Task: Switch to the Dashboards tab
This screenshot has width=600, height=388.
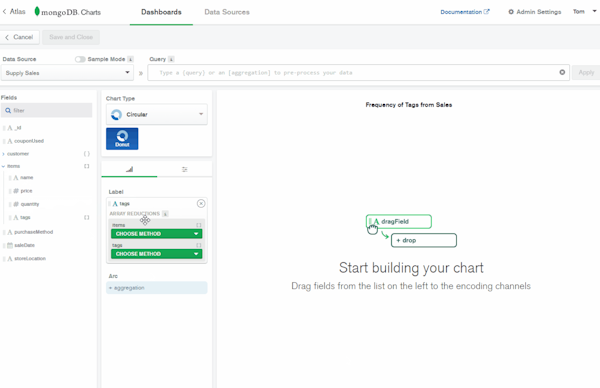Action: pos(161,12)
